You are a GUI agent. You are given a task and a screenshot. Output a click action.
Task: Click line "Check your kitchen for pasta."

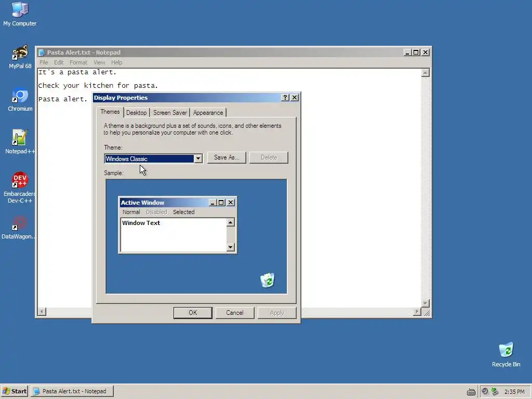tap(98, 86)
